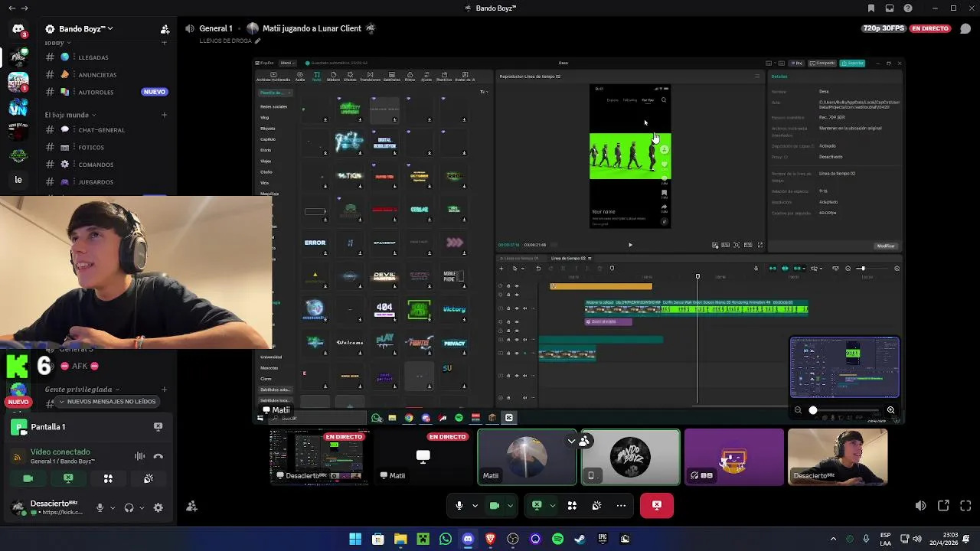Open camera options arrow in call bar
This screenshot has width=980, height=551.
(x=510, y=506)
